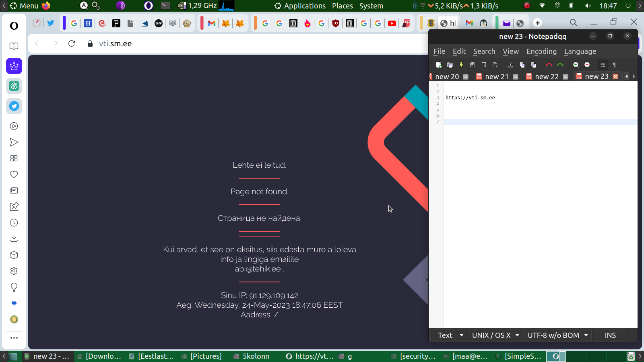Open the Player icon in Opera sidebar
The height and width of the screenshot is (362, 644).
(14, 126)
